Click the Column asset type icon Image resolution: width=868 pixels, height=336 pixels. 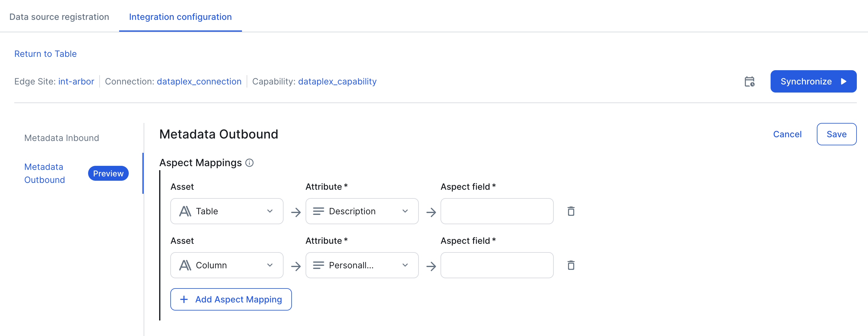(185, 266)
